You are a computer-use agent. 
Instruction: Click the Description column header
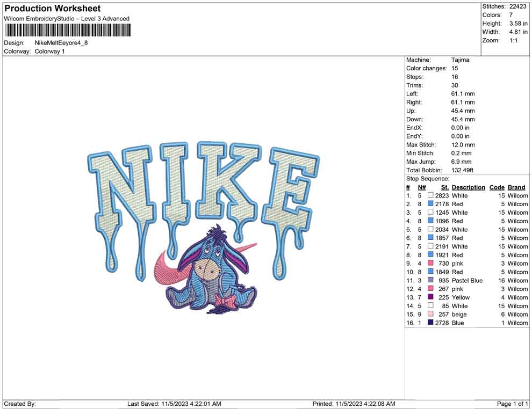[468, 187]
